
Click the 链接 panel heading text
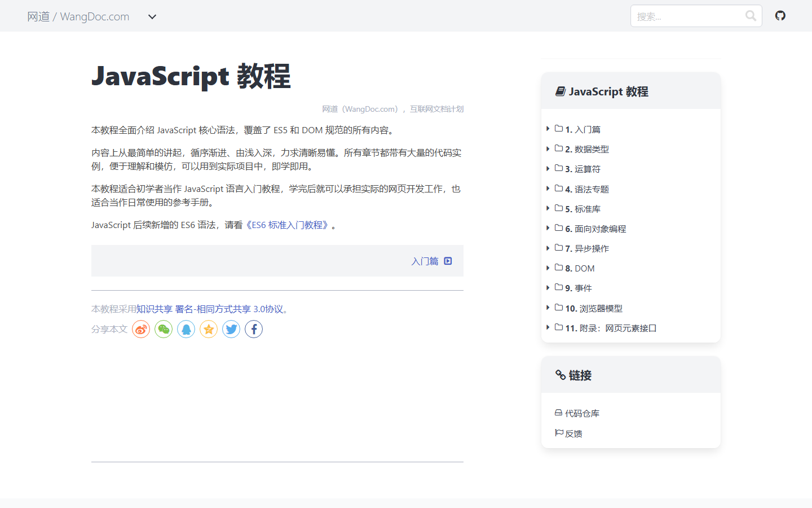[580, 375]
